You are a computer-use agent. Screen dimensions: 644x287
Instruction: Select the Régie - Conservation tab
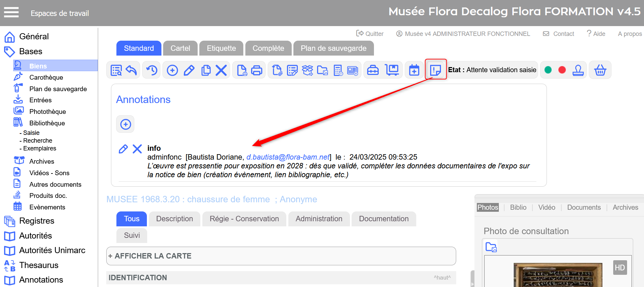[244, 219]
